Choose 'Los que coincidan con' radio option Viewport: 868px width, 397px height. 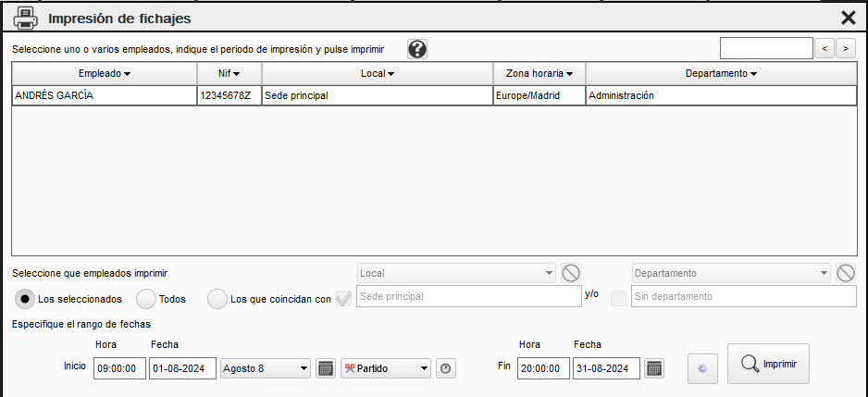click(217, 299)
